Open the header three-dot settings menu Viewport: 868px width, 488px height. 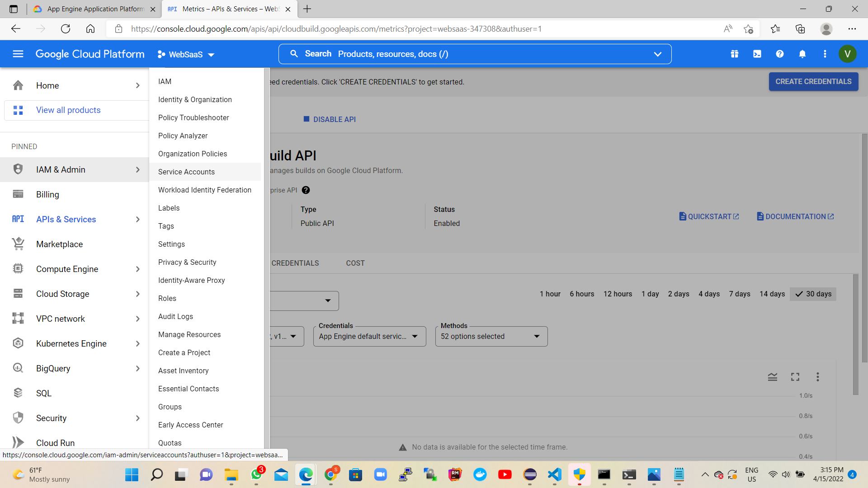(825, 54)
